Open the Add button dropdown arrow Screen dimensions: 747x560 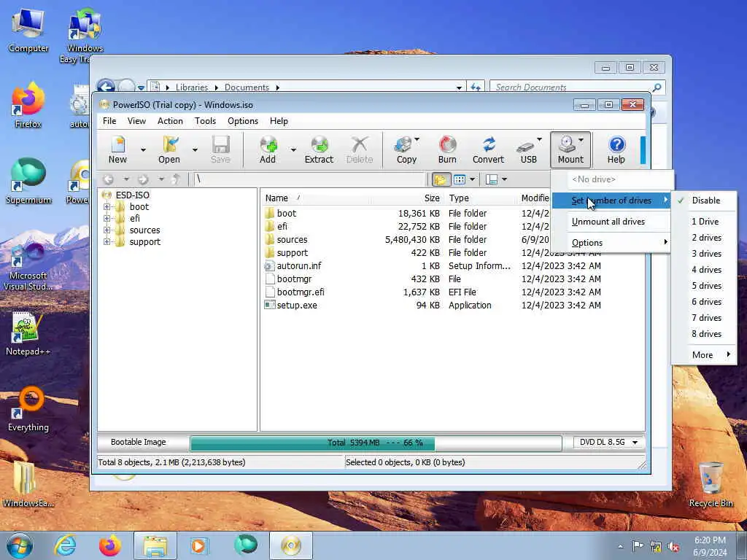[293, 149]
